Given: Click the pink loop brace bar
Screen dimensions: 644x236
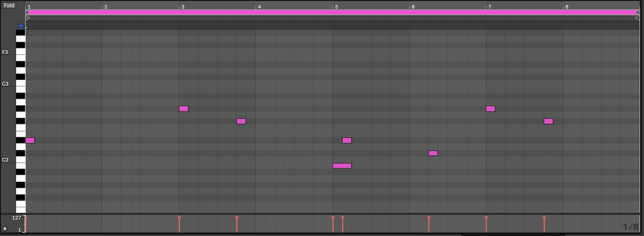Looking at the screenshot, I should click(332, 12).
